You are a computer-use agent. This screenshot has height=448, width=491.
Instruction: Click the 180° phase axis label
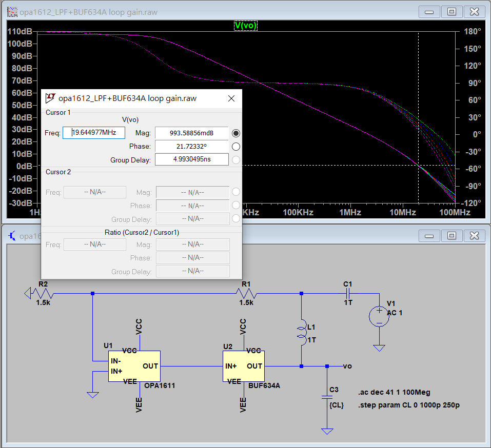click(472, 31)
